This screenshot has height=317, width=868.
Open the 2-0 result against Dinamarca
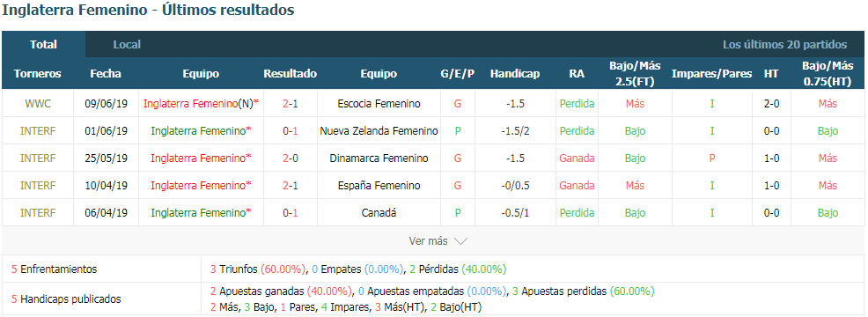pyautogui.click(x=291, y=158)
